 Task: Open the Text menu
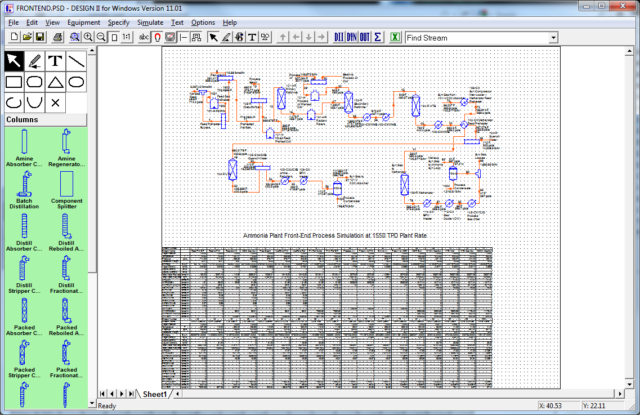pyautogui.click(x=177, y=22)
